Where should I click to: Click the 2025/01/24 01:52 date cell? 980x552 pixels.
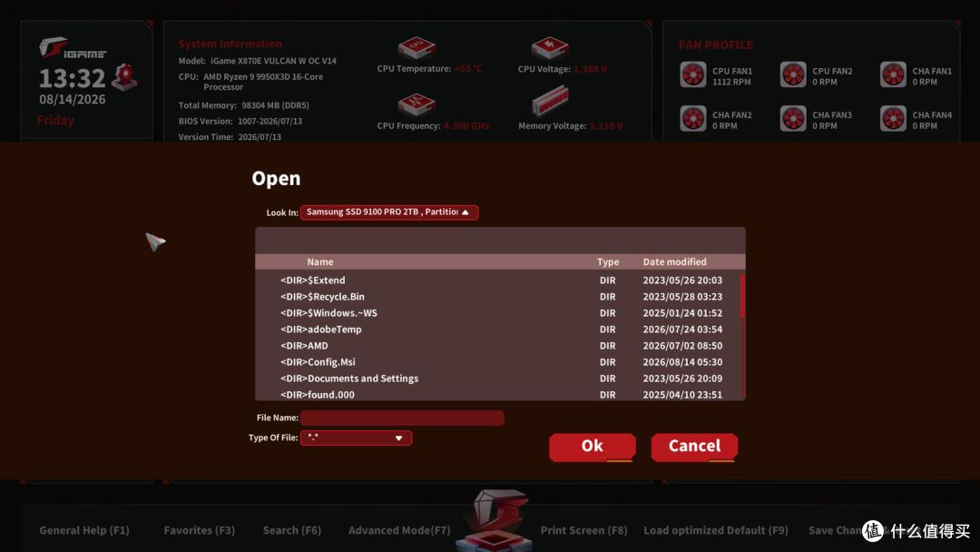pyautogui.click(x=682, y=313)
